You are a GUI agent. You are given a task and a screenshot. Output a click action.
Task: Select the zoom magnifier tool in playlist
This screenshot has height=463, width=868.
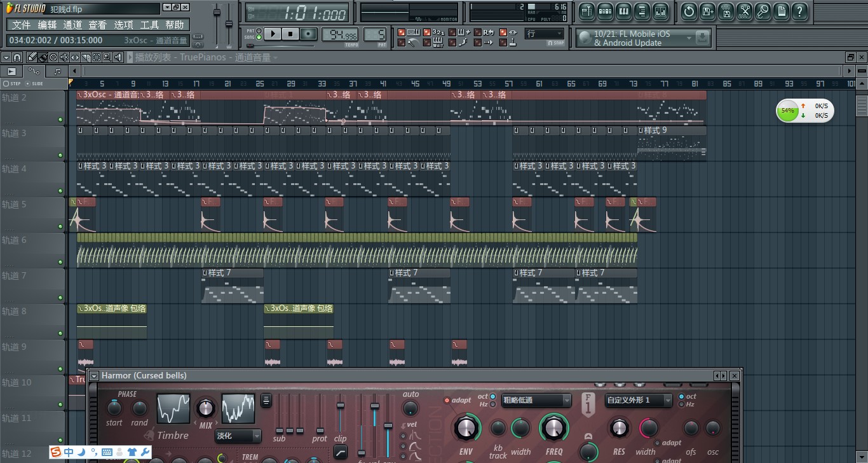(107, 57)
